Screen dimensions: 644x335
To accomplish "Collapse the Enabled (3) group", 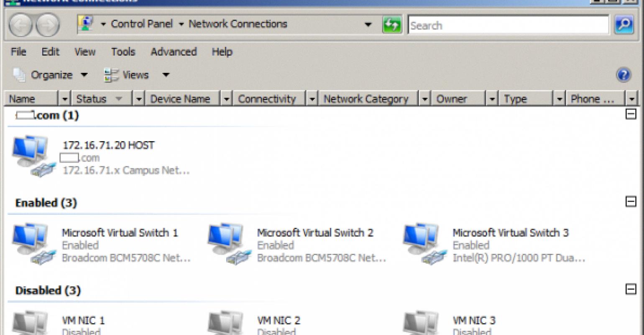I will [x=630, y=202].
